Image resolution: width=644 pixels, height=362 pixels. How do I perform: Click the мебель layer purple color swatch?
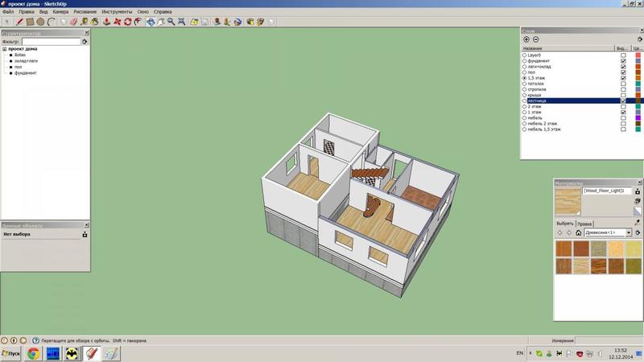tap(638, 117)
